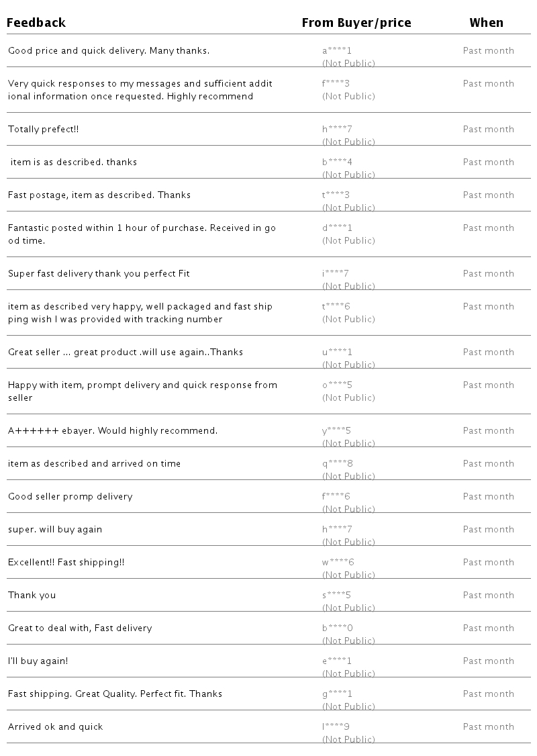Click the When column header
This screenshot has height=756, width=537.
point(486,23)
